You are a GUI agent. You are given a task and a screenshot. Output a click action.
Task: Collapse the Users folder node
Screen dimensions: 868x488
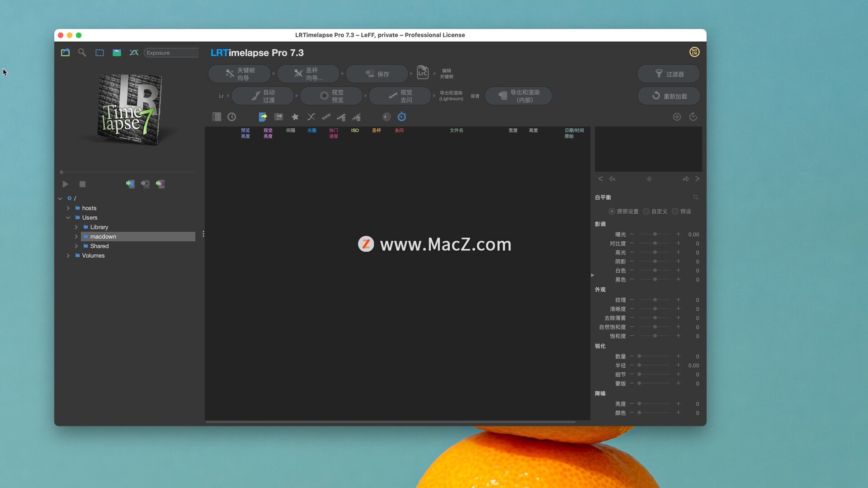point(68,217)
